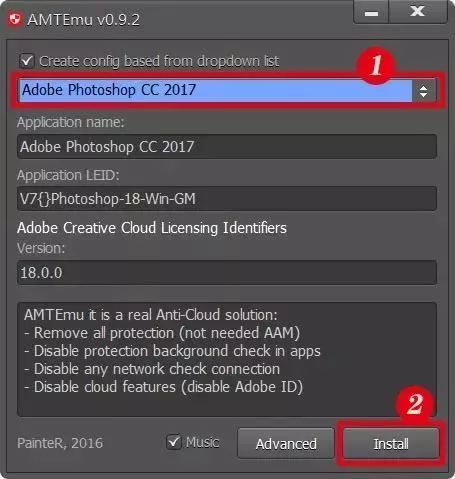Click the 'Create config based from dropdown list' label

tap(159, 61)
